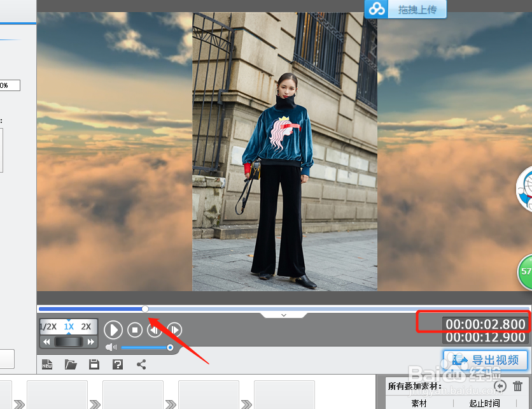
Task: Expand the chevron below the progress bar
Action: tap(284, 315)
